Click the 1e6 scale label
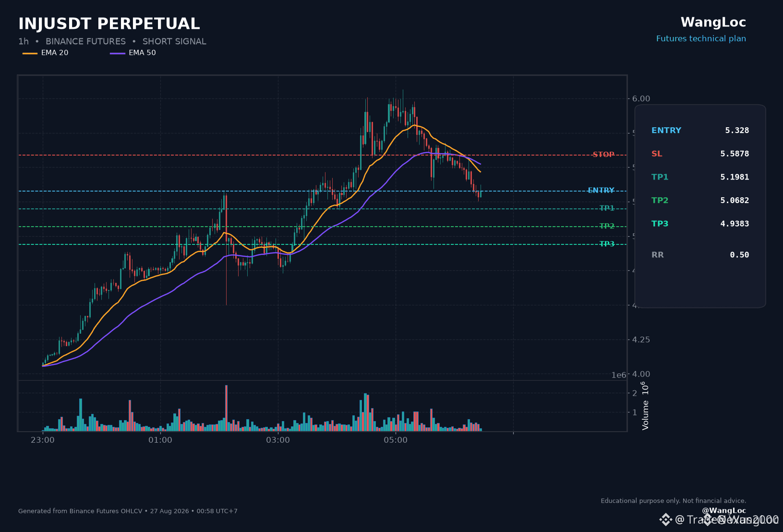This screenshot has height=532, width=783. (619, 375)
